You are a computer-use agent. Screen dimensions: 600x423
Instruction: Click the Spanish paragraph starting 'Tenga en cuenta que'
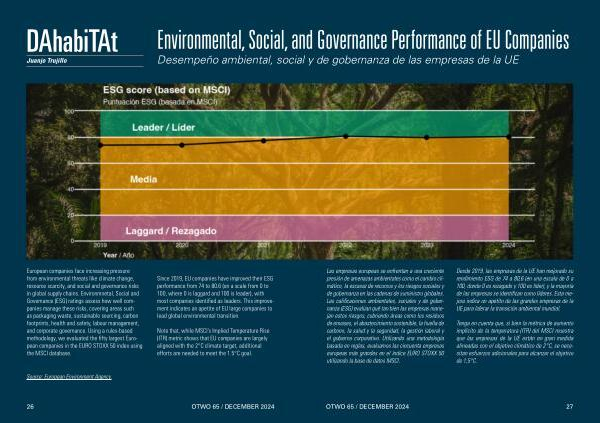pos(515,342)
